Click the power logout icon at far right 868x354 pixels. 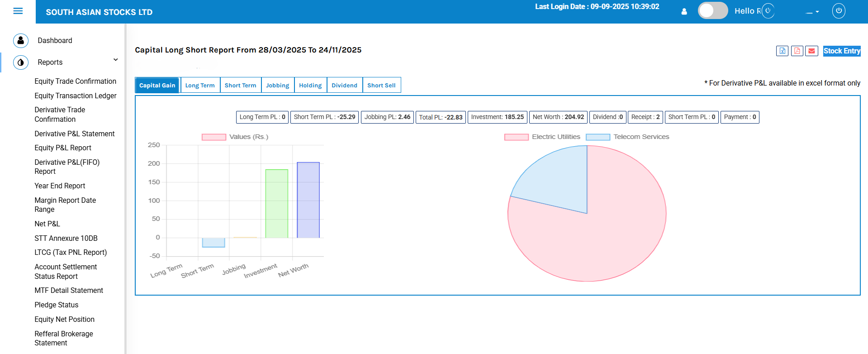tap(838, 11)
